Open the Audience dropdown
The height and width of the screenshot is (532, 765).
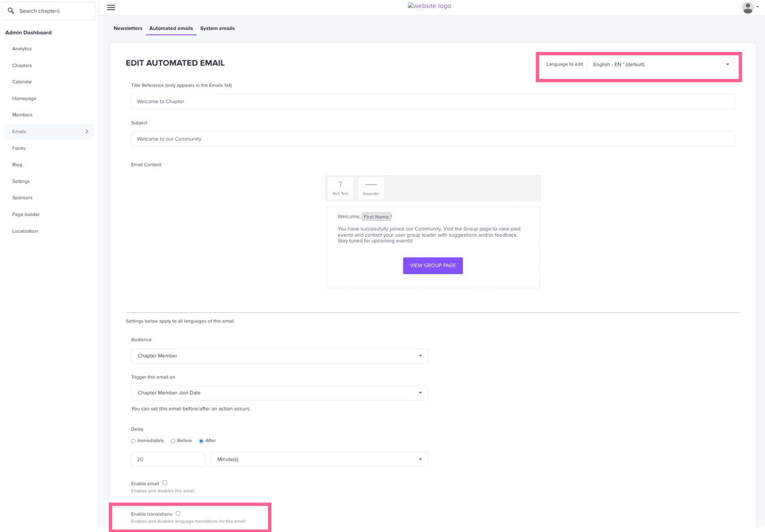pyautogui.click(x=279, y=356)
